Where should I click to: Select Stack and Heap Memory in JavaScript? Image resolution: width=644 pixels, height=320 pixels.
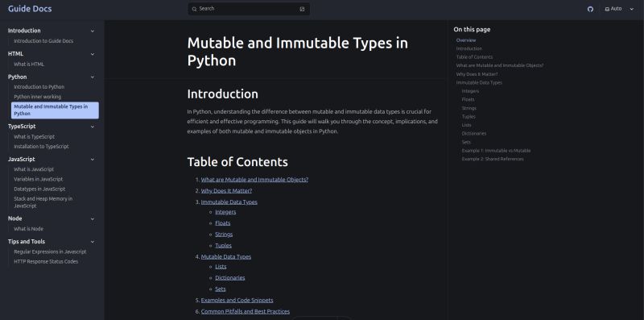click(43, 202)
